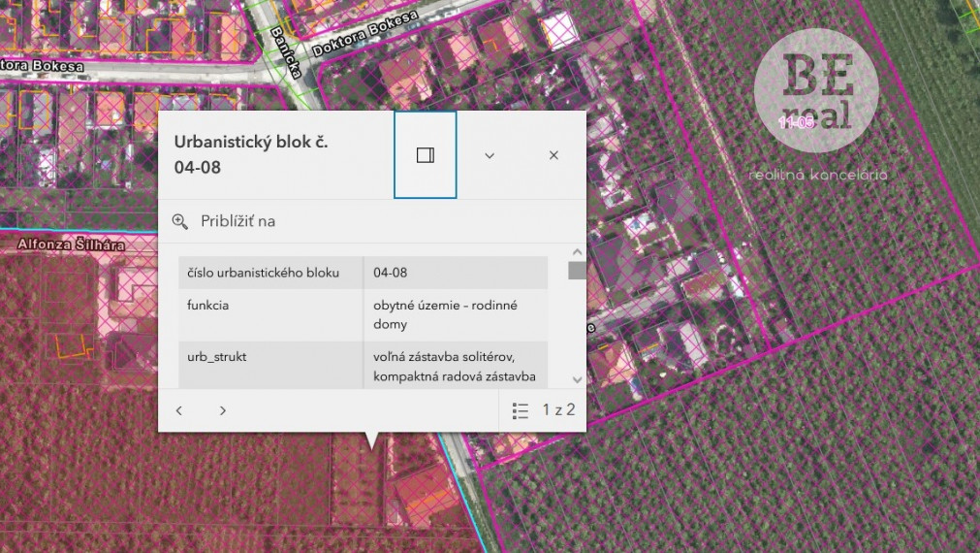Go to next feature with right arrow

[x=223, y=410]
